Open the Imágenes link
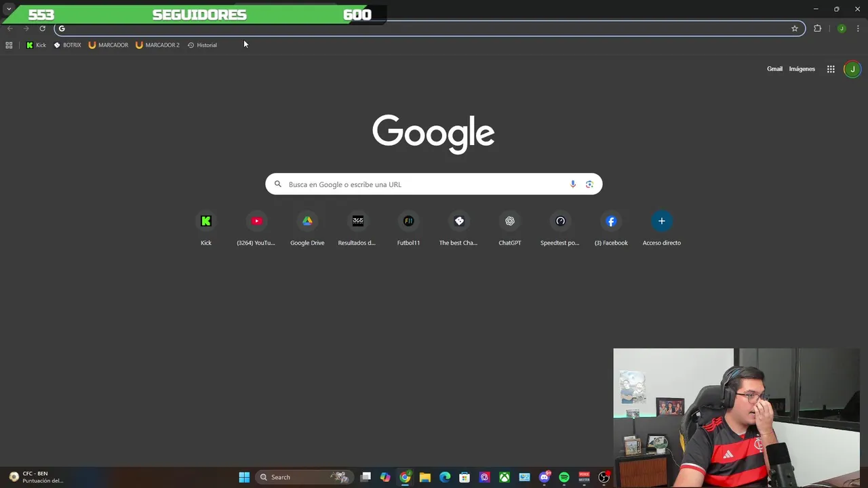 point(802,69)
